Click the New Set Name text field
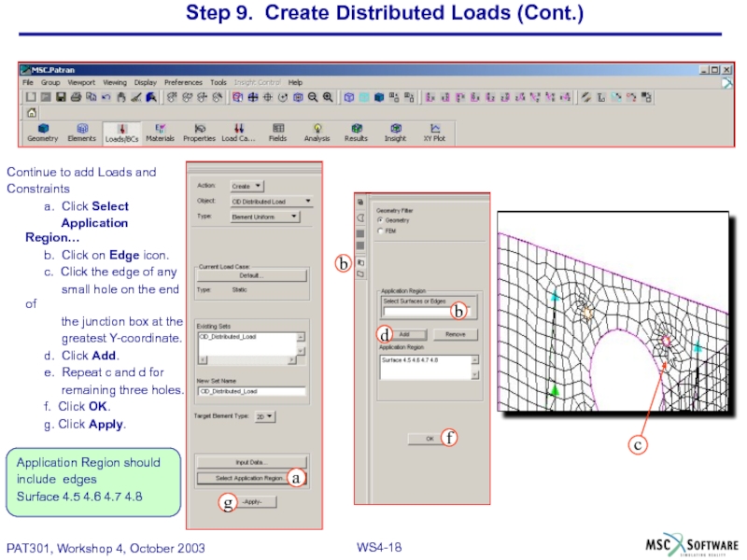Viewport: 747px width, 560px height. pos(251,391)
